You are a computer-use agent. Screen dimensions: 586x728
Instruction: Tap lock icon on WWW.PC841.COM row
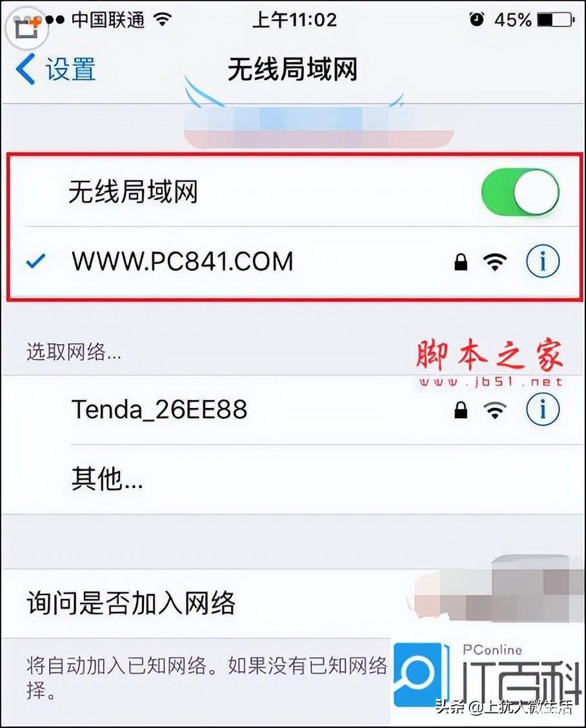[461, 262]
